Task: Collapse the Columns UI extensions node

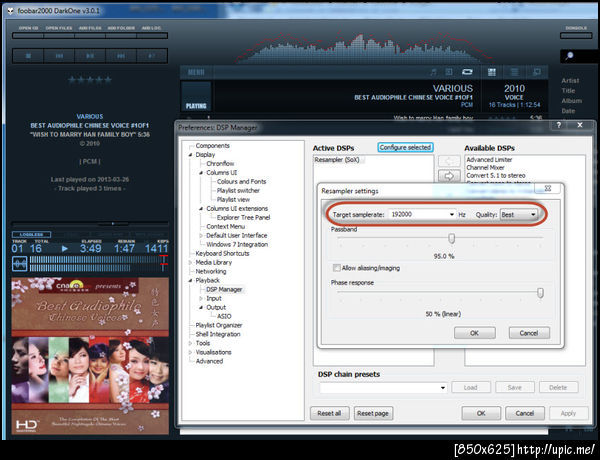Action: pyautogui.click(x=201, y=209)
